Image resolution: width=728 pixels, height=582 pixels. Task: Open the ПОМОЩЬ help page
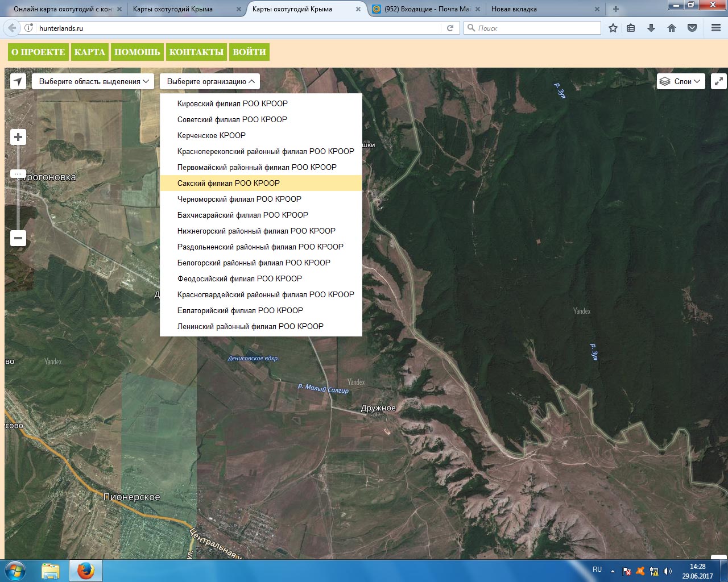tap(137, 52)
